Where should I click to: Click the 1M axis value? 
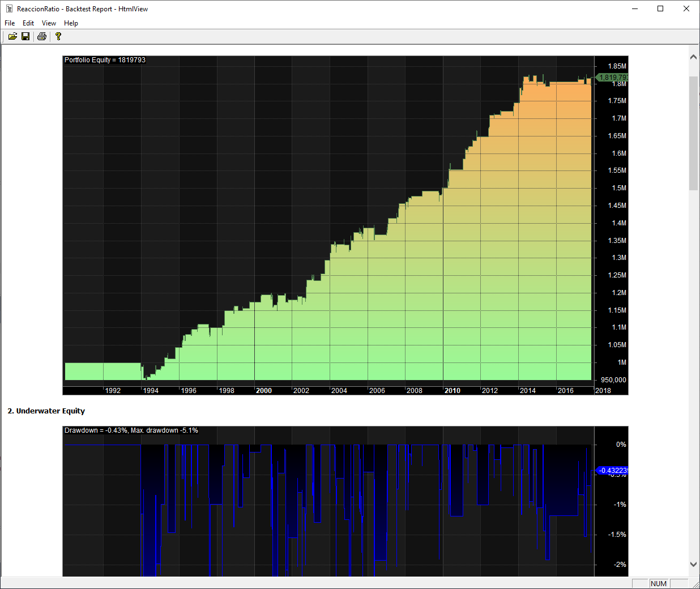point(622,362)
